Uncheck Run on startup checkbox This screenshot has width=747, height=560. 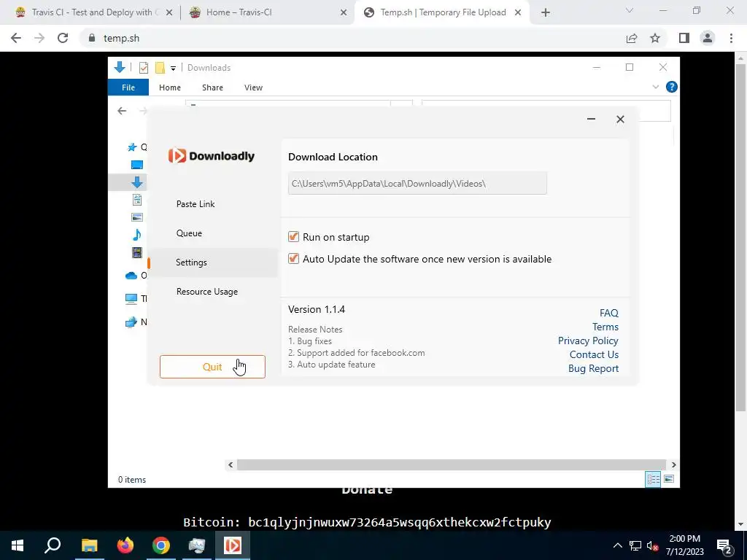(293, 237)
